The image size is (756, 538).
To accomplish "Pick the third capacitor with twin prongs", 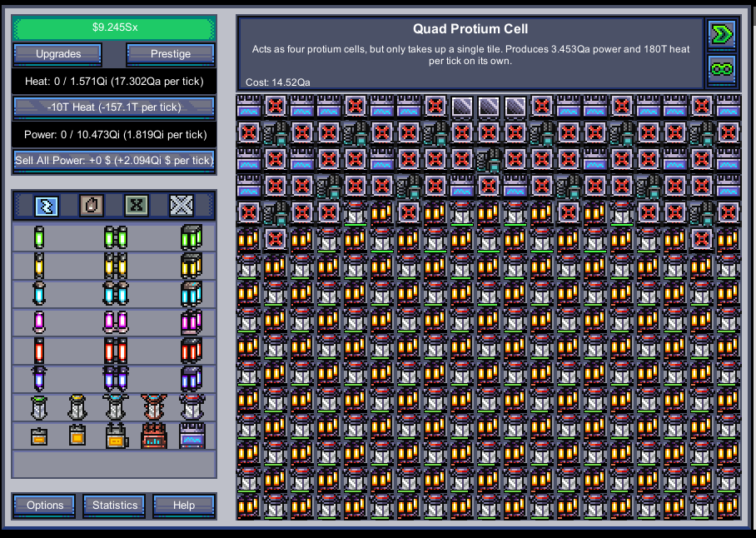I will pyautogui.click(x=116, y=436).
